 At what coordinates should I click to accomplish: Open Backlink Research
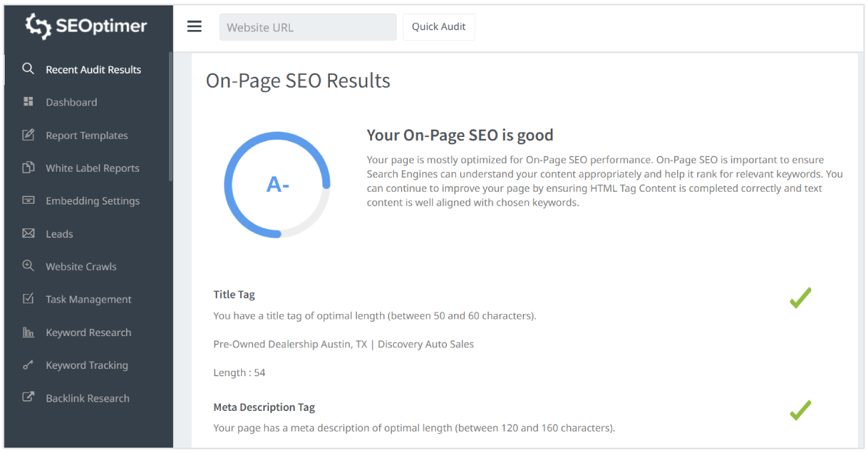[x=87, y=398]
